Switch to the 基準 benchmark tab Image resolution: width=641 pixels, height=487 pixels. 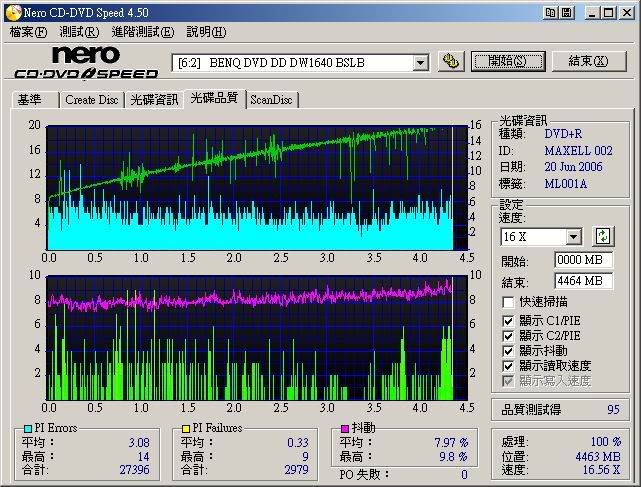click(35, 100)
